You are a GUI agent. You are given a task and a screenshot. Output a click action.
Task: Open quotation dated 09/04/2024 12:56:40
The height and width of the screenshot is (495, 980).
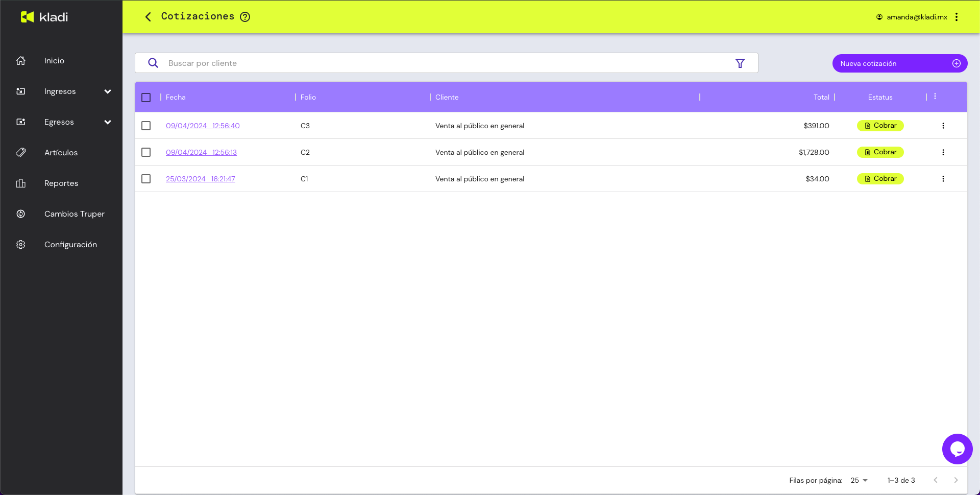(x=203, y=126)
